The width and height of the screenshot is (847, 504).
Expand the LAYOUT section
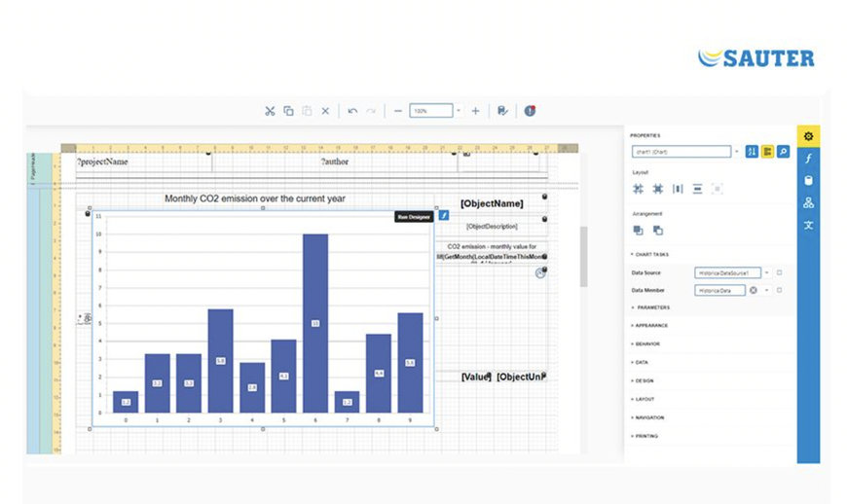click(643, 399)
